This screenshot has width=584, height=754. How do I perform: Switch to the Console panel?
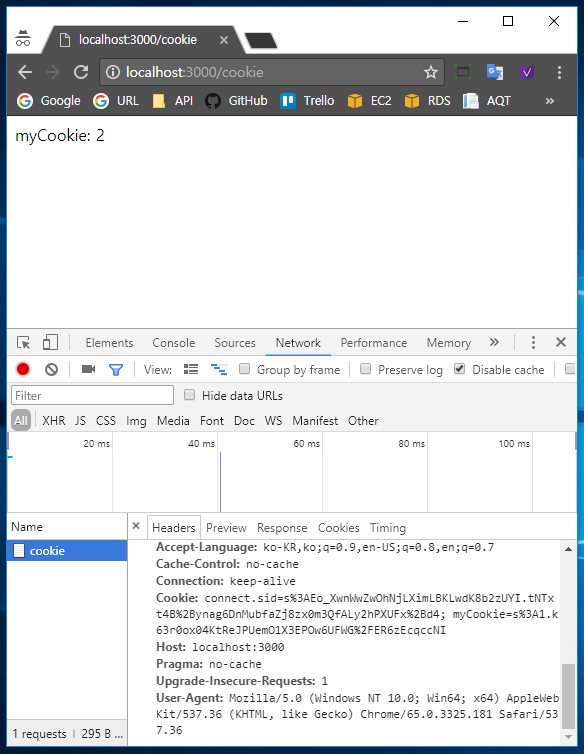[174, 343]
